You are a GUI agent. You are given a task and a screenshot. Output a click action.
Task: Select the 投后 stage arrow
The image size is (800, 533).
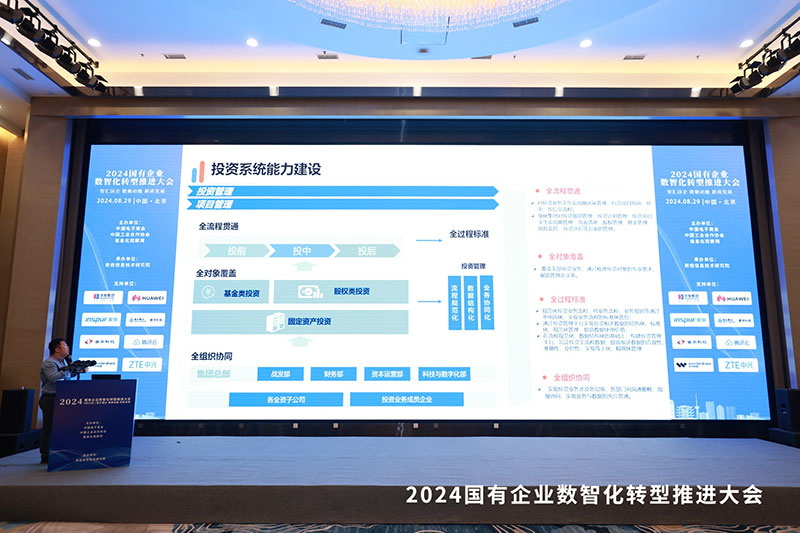coord(367,250)
